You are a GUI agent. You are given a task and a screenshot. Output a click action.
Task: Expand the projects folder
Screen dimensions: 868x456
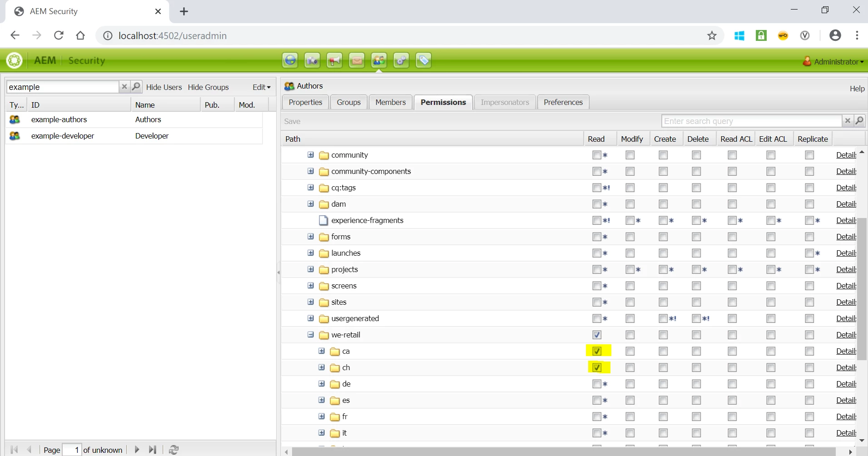click(311, 269)
